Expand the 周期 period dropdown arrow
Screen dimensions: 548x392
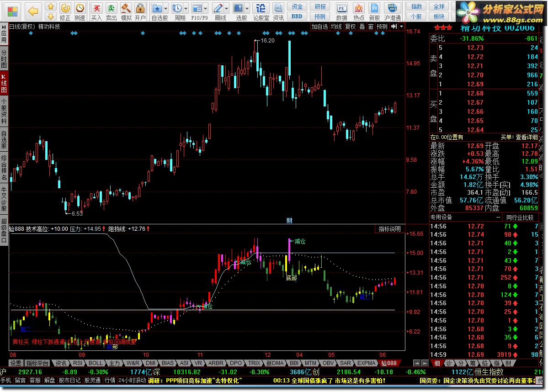(x=186, y=8)
